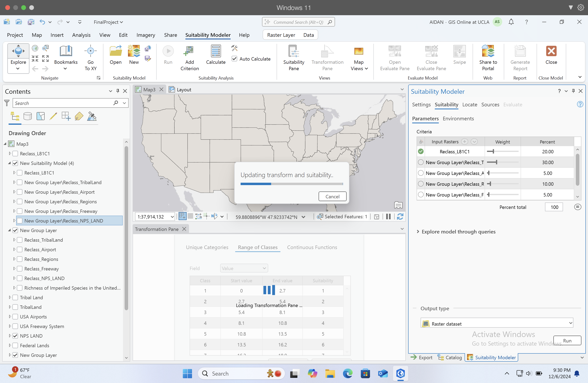
Task: Refresh the map view
Action: [400, 216]
